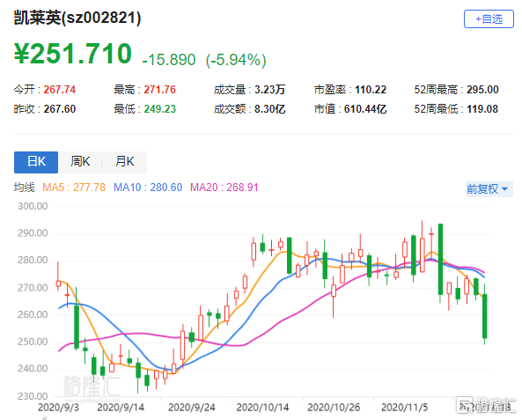Click the 成交额 value 8.30亿
The width and height of the screenshot is (522, 420).
[x=269, y=109]
